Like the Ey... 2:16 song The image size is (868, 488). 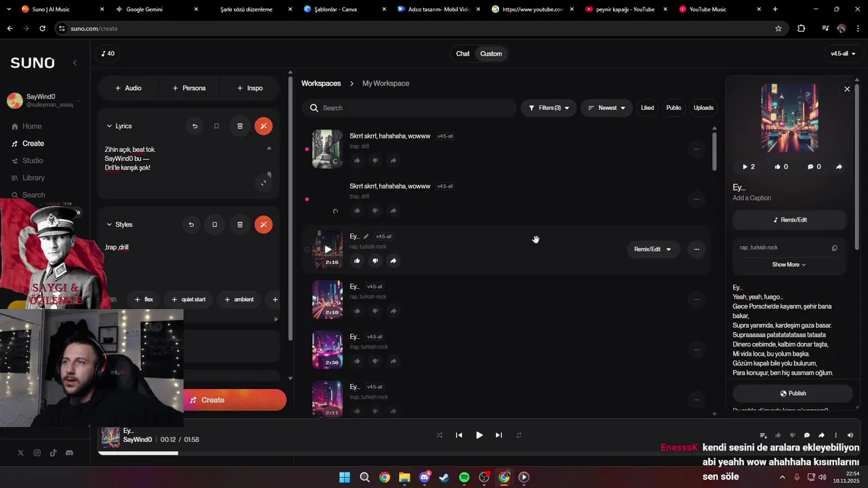click(x=357, y=261)
